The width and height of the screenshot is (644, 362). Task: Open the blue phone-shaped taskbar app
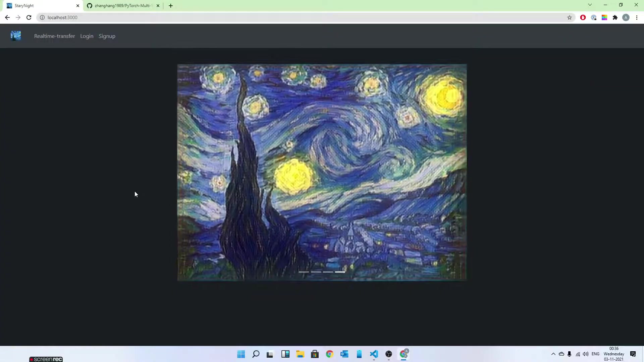click(x=359, y=354)
